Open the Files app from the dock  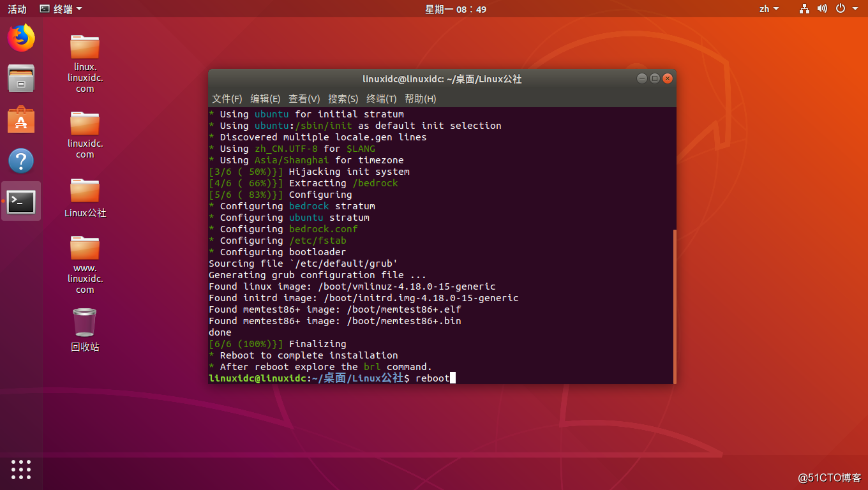click(21, 78)
